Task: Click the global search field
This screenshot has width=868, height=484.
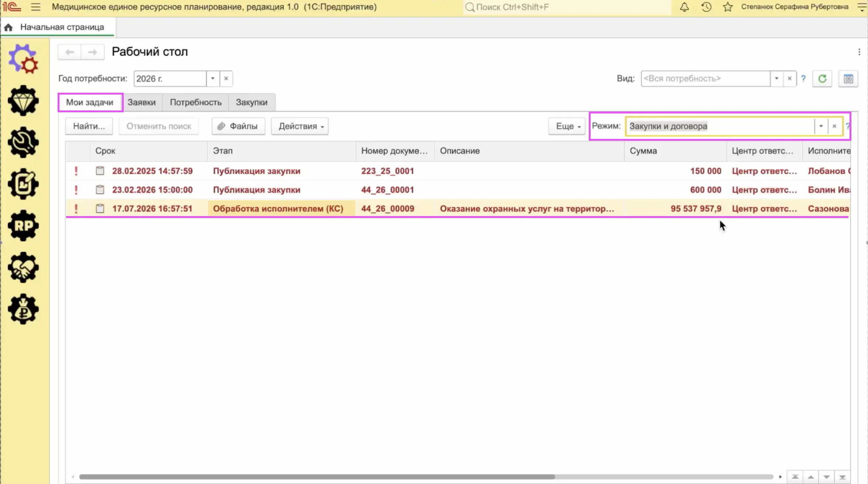Action: pyautogui.click(x=567, y=7)
